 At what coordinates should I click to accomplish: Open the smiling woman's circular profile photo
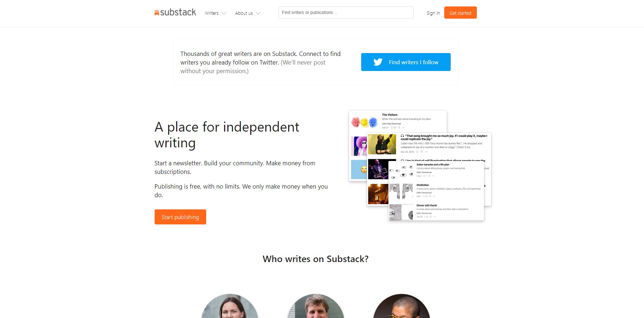230,306
